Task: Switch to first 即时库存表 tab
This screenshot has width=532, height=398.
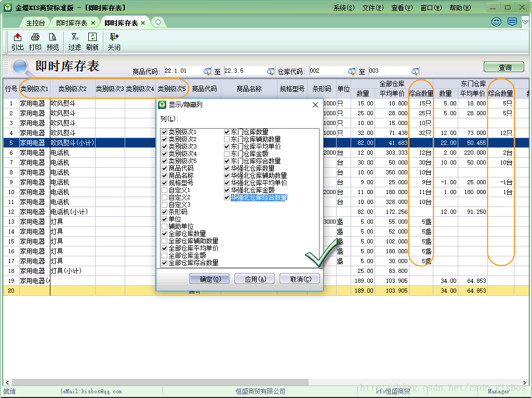Action: click(x=72, y=23)
